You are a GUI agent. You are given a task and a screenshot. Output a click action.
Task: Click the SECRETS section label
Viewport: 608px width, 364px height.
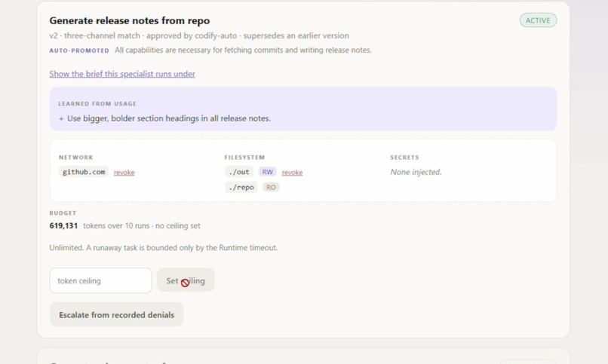point(404,158)
